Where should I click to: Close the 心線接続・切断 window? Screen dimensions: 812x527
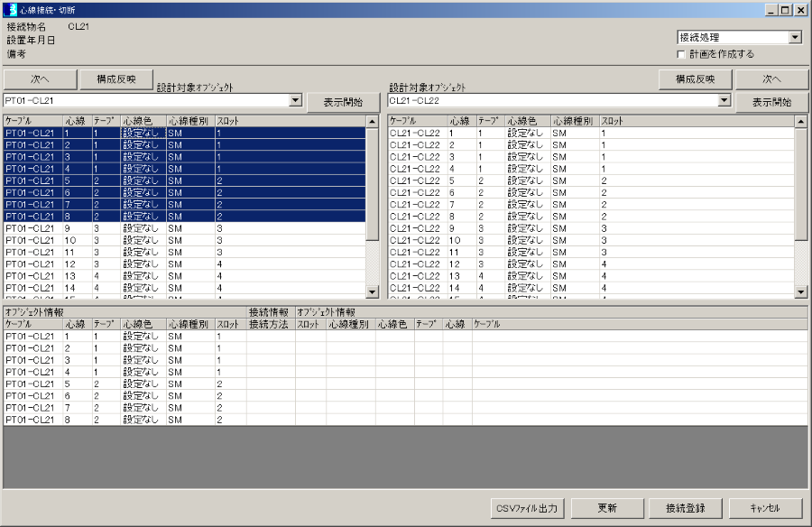pos(800,10)
